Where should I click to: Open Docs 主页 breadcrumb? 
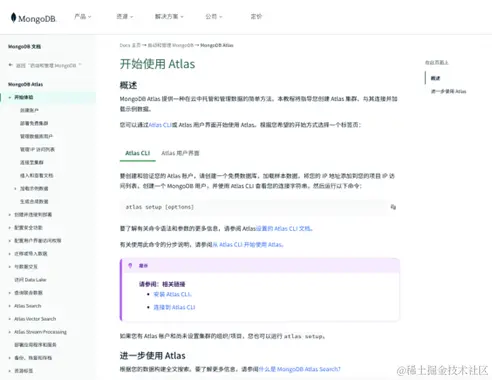(130, 45)
